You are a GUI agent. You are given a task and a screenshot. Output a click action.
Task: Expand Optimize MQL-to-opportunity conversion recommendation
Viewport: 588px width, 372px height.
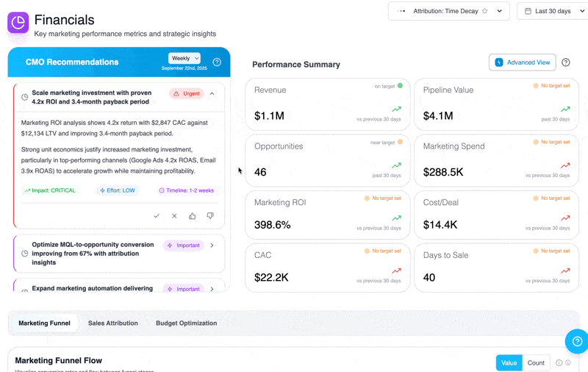[x=212, y=246]
